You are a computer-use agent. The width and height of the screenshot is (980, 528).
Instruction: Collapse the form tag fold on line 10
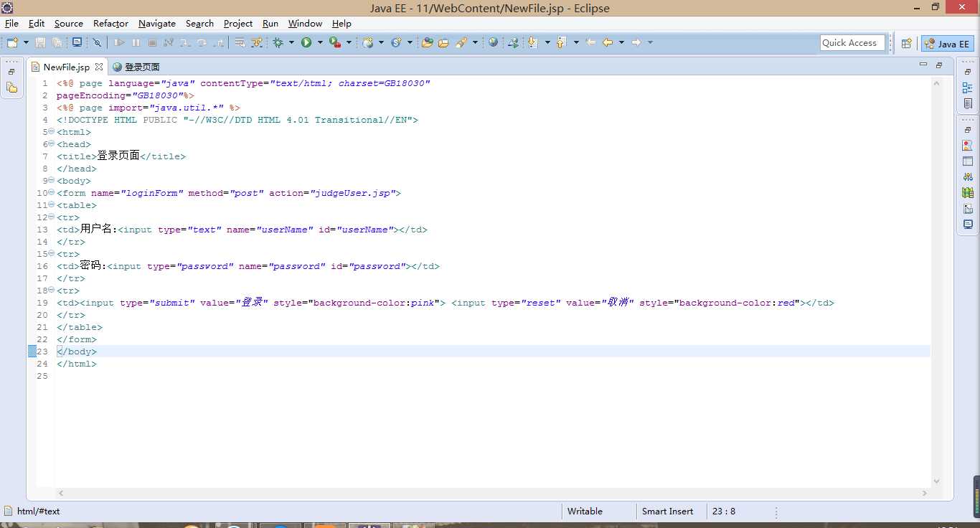pyautogui.click(x=51, y=193)
